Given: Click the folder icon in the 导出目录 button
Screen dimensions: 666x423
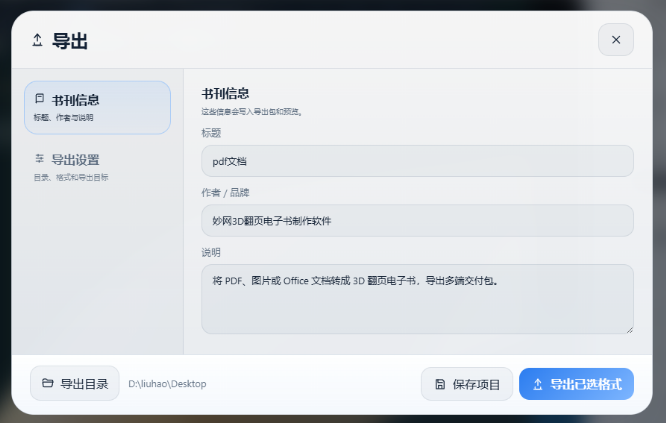Looking at the screenshot, I should (48, 383).
